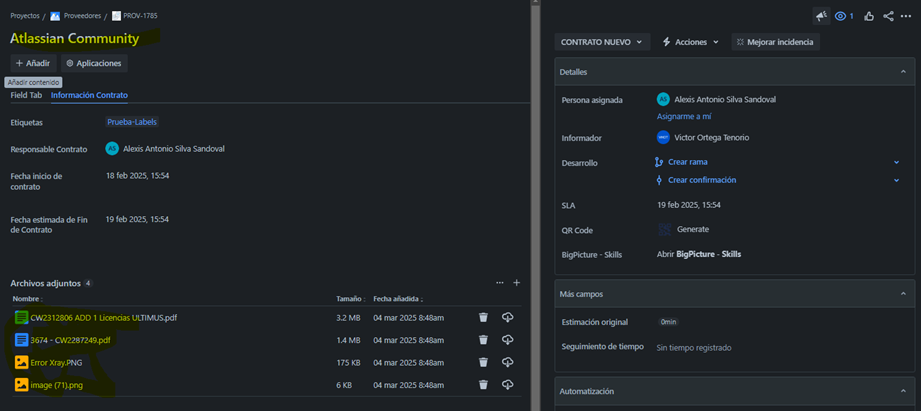Expand the Acciones dropdown

[x=690, y=42]
